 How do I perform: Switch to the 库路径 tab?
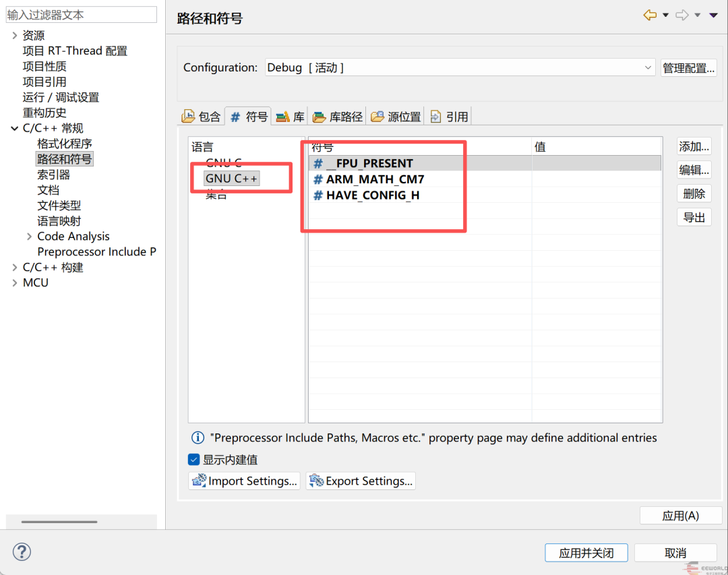click(338, 117)
